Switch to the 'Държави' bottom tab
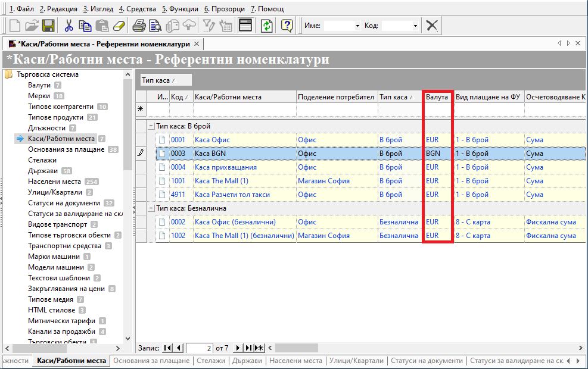Viewport: 588px width, 369px height. [x=247, y=361]
